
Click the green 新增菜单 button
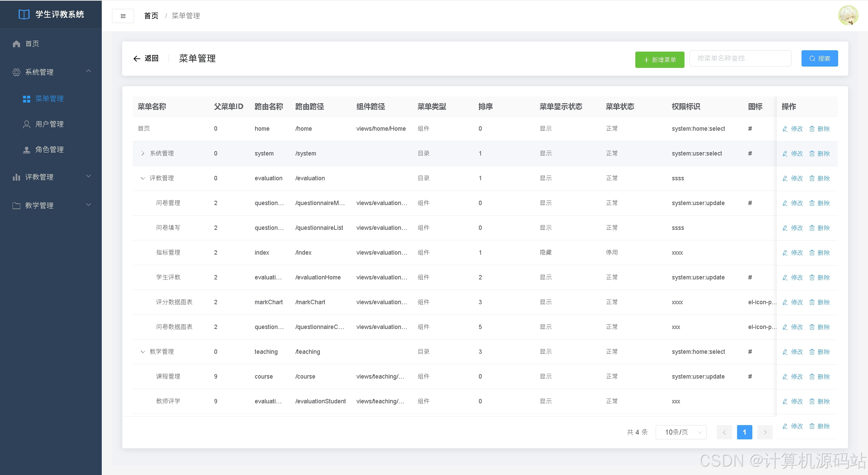click(660, 60)
